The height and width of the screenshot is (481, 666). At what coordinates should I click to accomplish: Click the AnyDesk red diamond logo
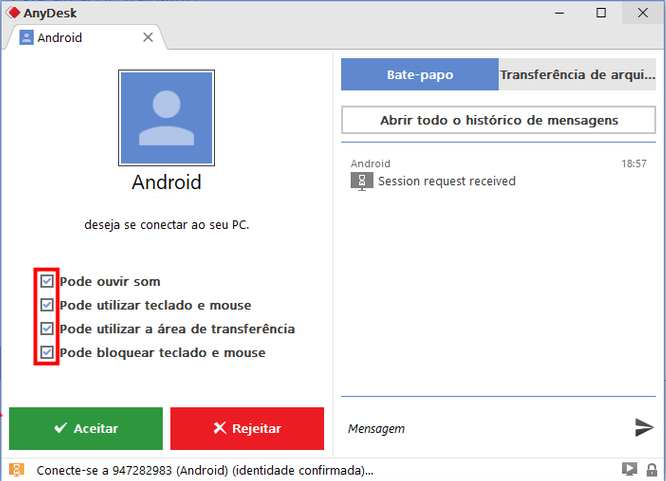(13, 13)
